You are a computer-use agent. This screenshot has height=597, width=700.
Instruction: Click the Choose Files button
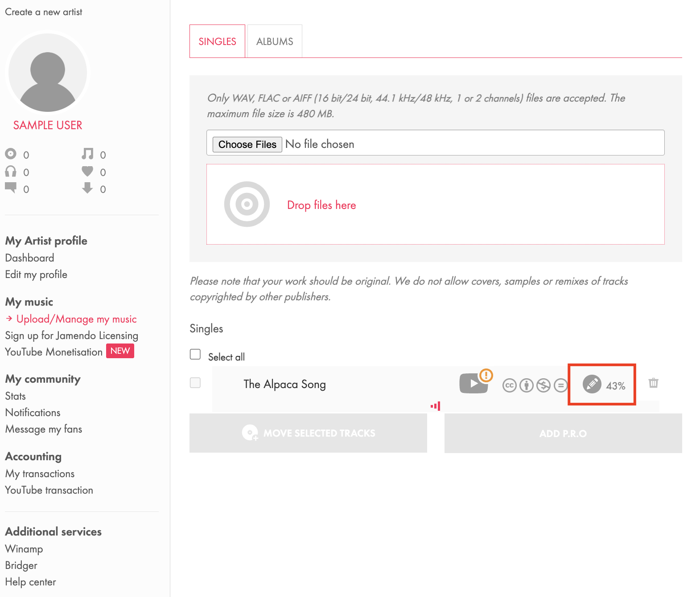[247, 144]
